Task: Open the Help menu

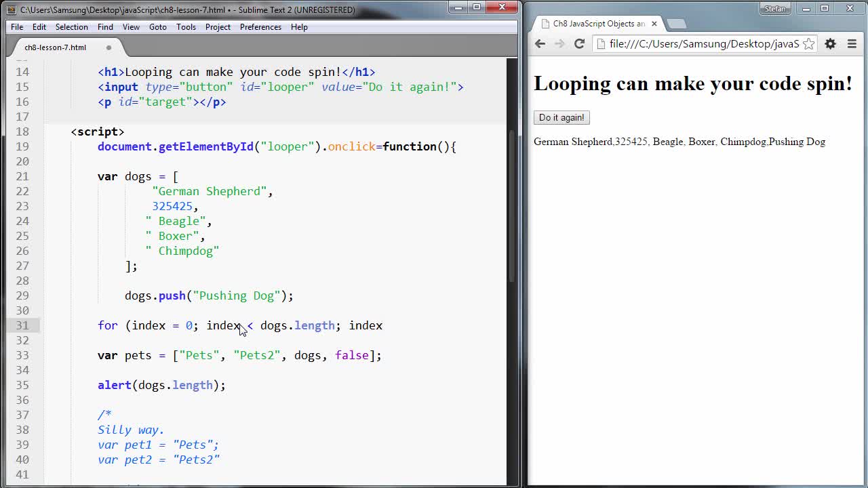Action: pos(299,27)
